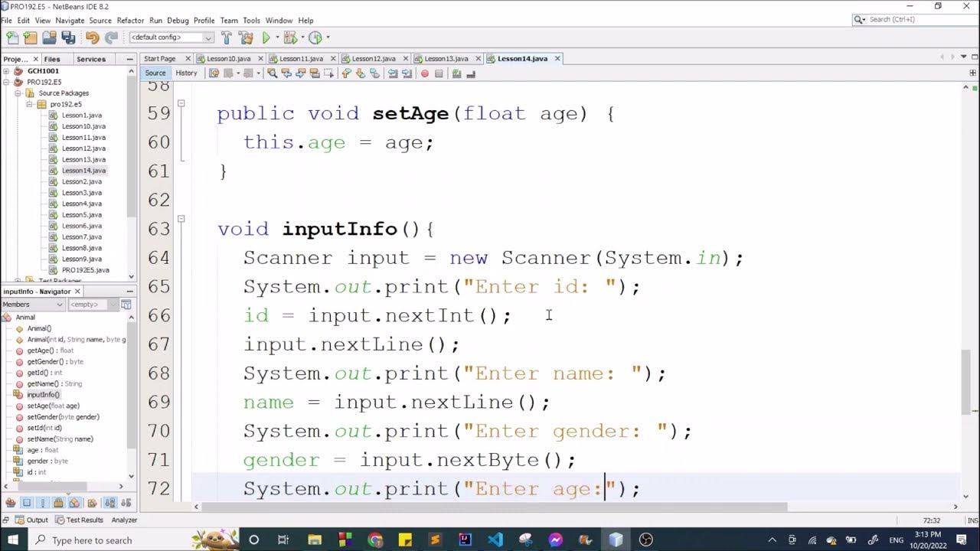Screen dimensions: 980x551
Task: Click the Start Macro Recording red dot
Action: 425,73
